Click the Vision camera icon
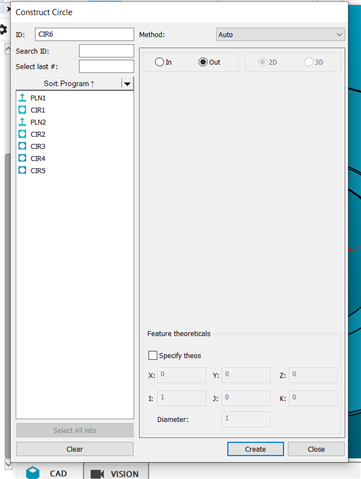The height and width of the screenshot is (479, 361). (x=98, y=474)
